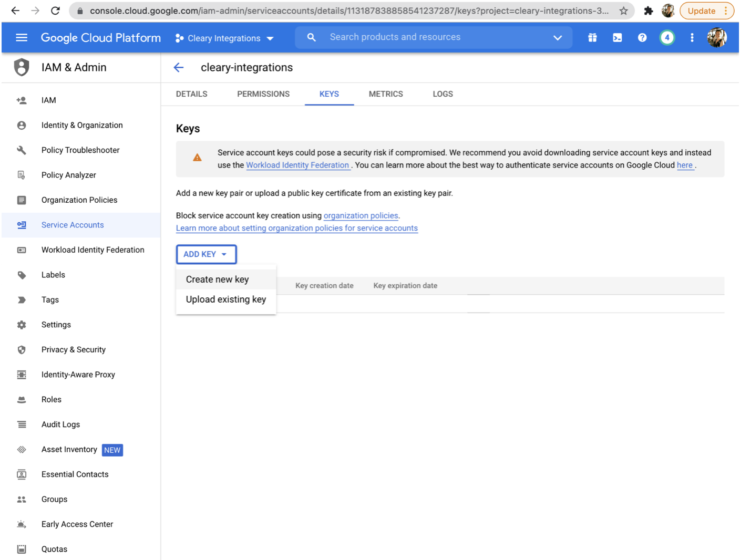The width and height of the screenshot is (740, 560).
Task: Click the Quotas icon in the sidebar
Action: (x=22, y=549)
